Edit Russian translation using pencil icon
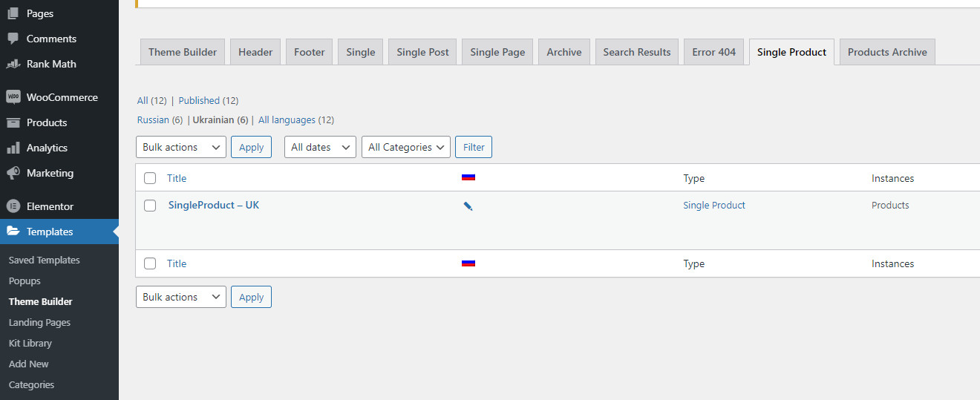This screenshot has width=980, height=400. pyautogui.click(x=468, y=206)
